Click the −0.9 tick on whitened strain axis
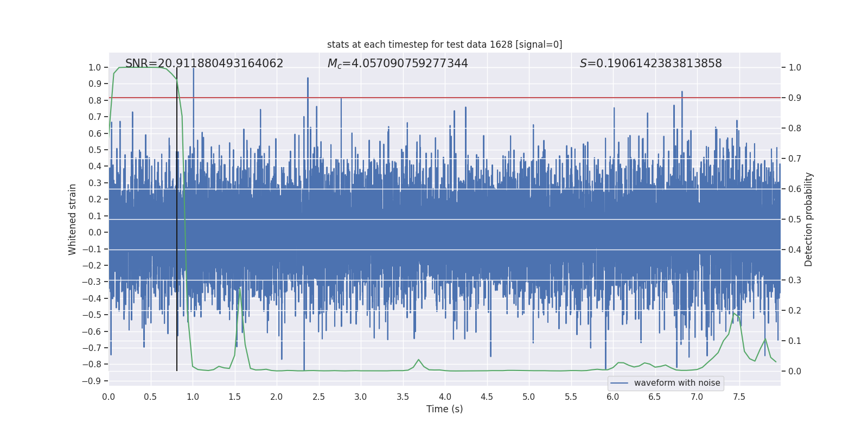 click(92, 381)
